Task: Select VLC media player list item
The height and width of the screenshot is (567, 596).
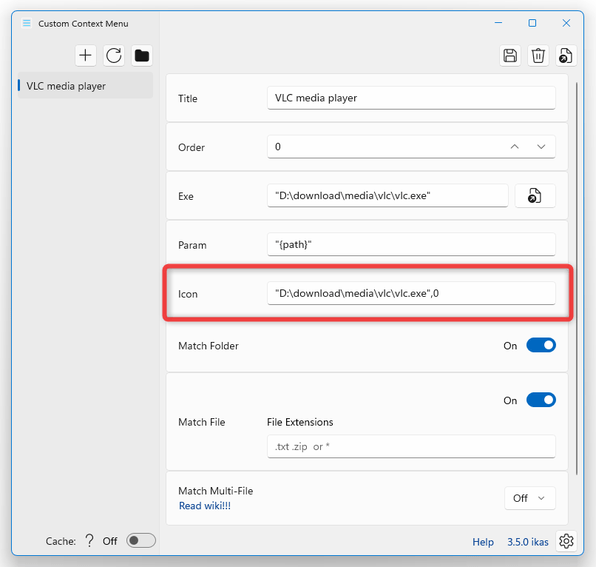Action: (x=85, y=86)
